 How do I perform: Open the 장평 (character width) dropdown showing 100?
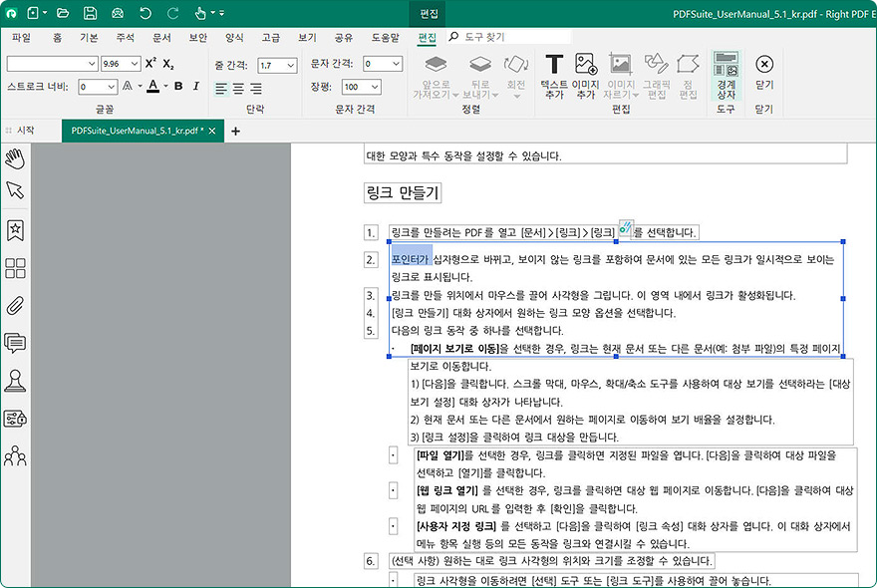(x=362, y=87)
